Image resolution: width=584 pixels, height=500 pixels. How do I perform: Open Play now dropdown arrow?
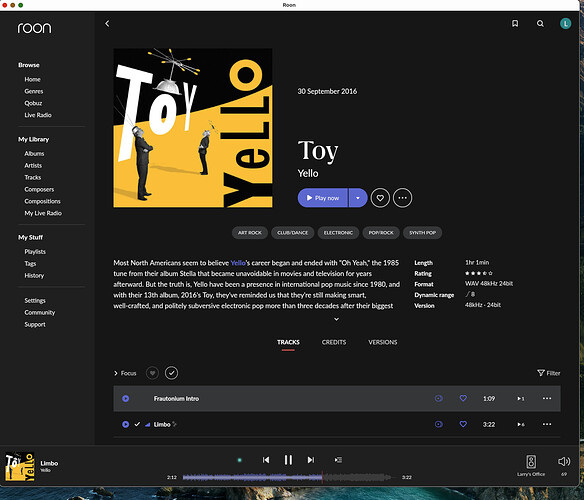click(358, 198)
